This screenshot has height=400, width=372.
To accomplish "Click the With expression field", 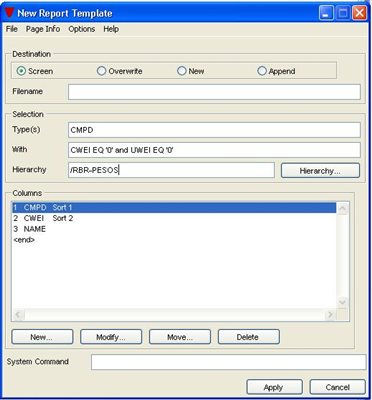I will 214,150.
